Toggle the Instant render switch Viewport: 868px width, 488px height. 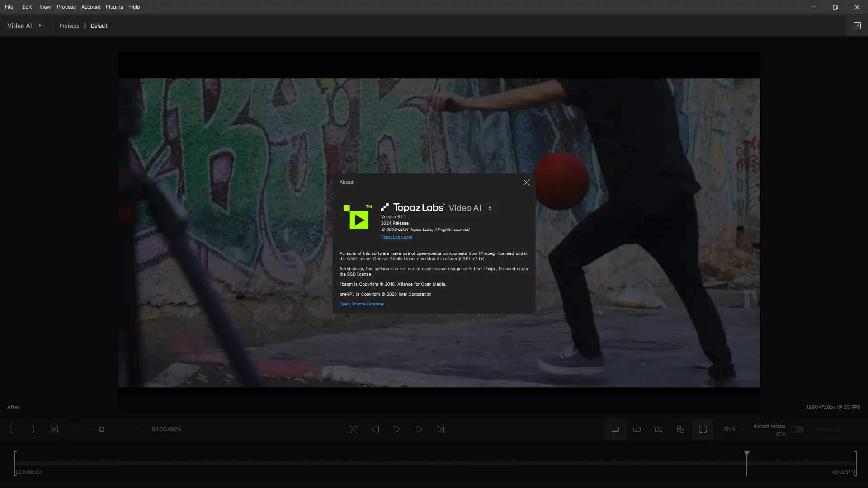[797, 429]
